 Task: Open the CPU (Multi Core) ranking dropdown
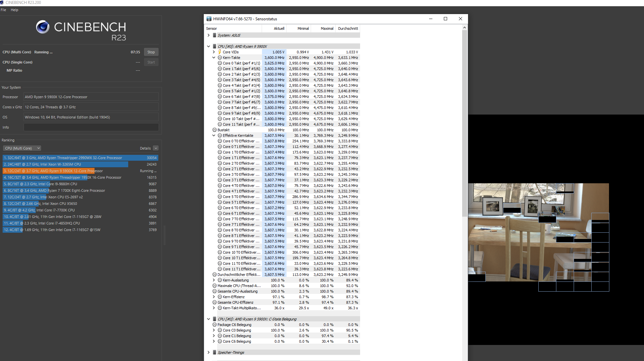[22, 148]
